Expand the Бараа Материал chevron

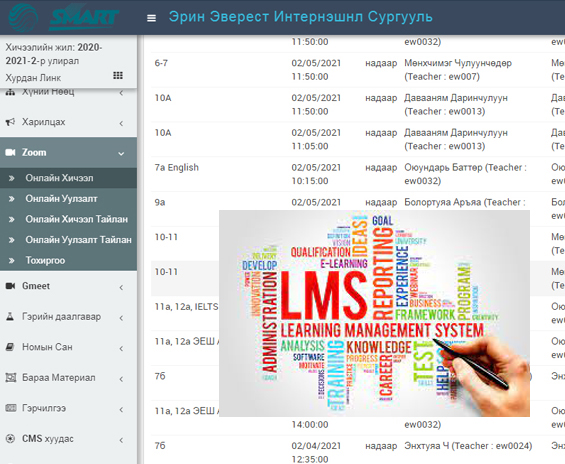(x=121, y=379)
